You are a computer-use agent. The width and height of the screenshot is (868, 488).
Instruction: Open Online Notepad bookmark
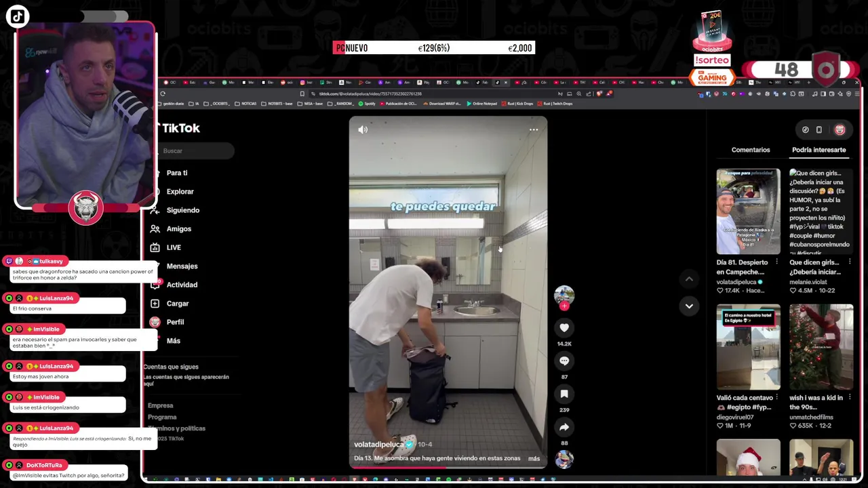pos(481,104)
